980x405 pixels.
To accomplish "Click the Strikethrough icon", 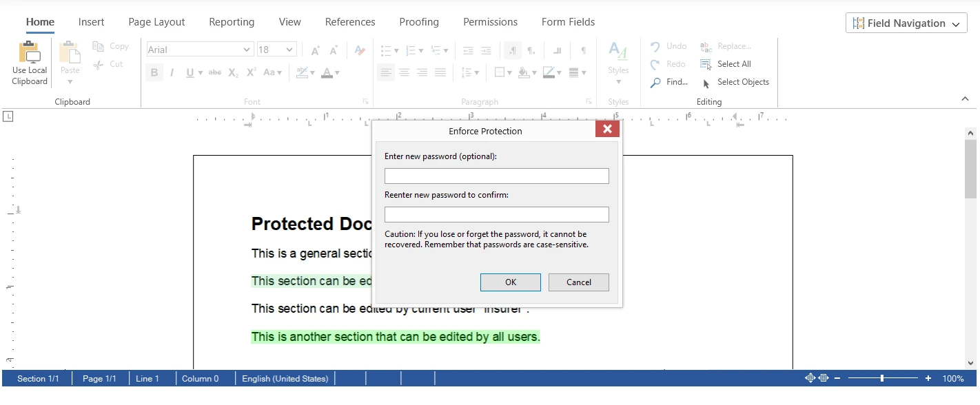I will 215,72.
